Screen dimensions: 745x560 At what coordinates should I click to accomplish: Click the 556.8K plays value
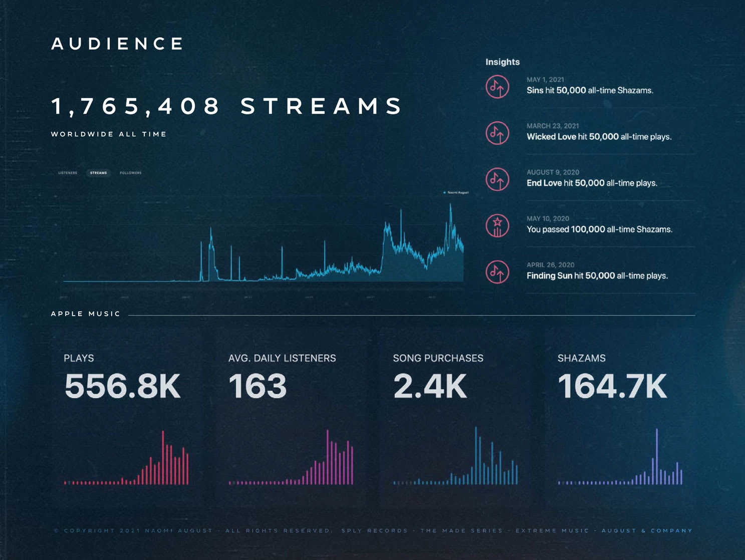coord(122,386)
